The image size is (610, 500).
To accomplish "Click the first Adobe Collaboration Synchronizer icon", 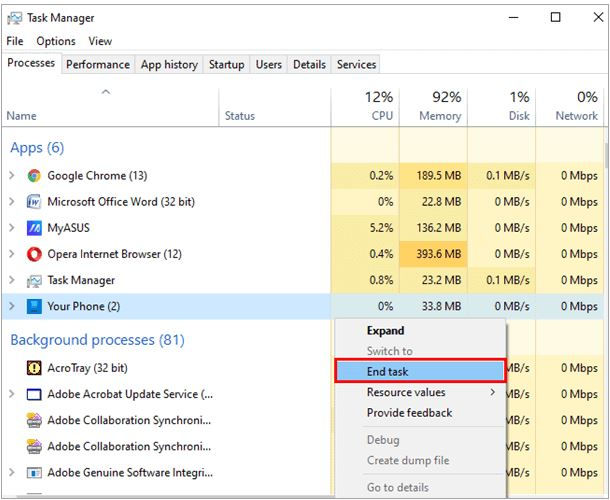I will [x=34, y=420].
